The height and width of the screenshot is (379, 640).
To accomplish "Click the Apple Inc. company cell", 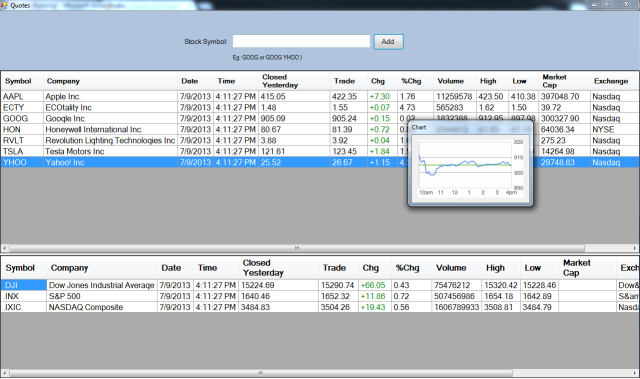I will tap(111, 97).
